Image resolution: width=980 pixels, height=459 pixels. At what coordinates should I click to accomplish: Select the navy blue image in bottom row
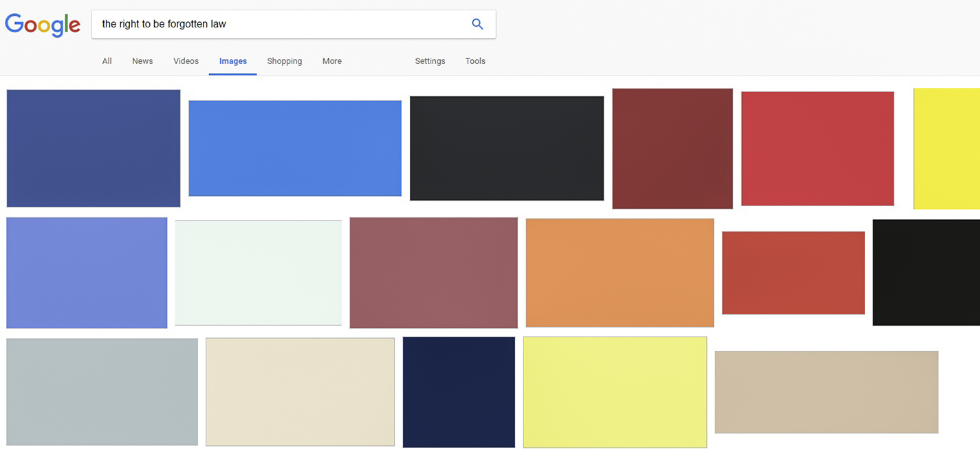[x=459, y=392]
